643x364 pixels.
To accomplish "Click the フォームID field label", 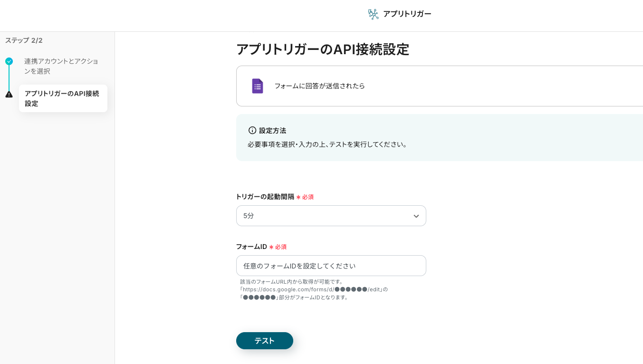I will click(x=251, y=247).
